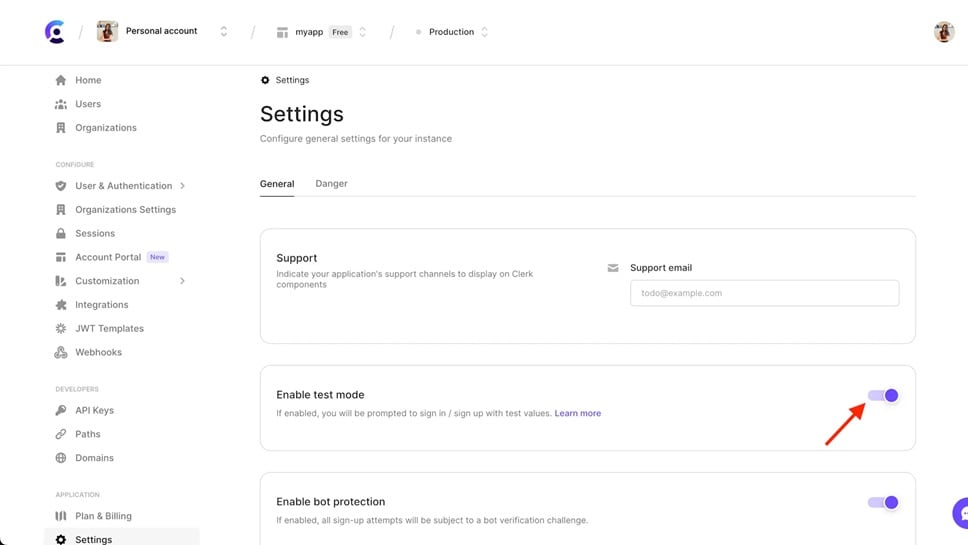Click the 'Enable test mode' heading

320,395
